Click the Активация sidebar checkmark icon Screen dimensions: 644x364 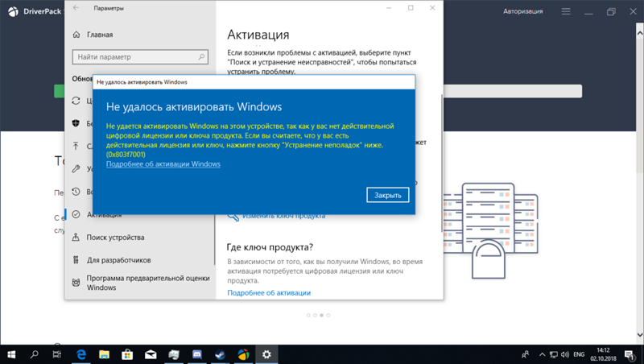[76, 214]
